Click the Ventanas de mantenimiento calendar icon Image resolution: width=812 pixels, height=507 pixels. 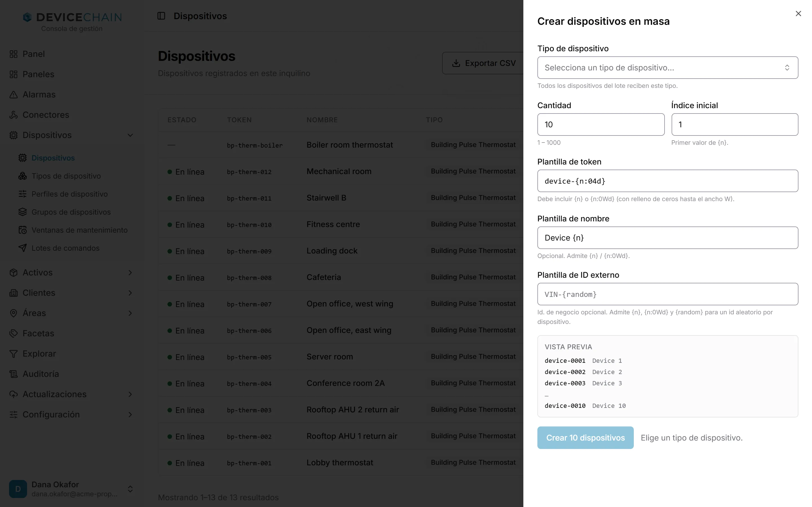(23, 230)
